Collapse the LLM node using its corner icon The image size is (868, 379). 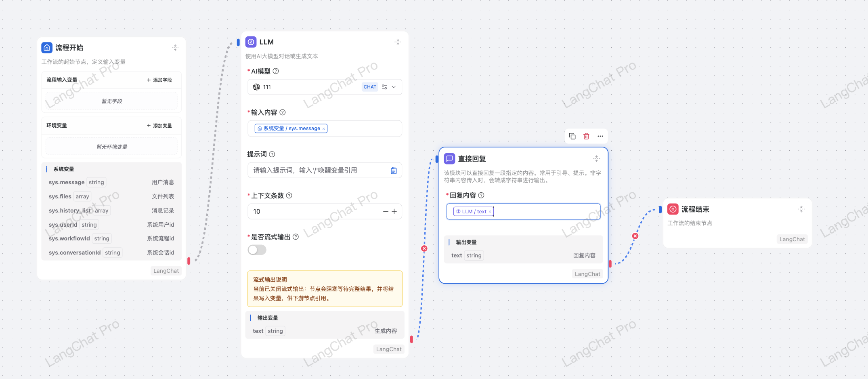point(398,42)
